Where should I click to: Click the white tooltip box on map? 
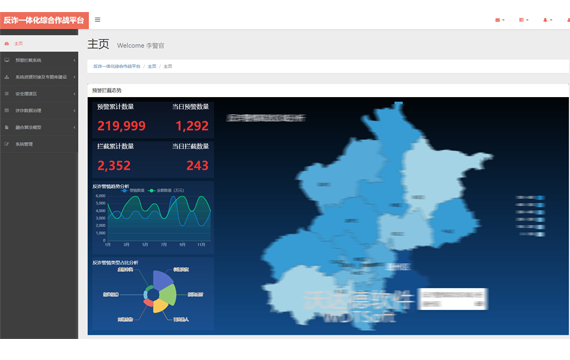[453, 299]
